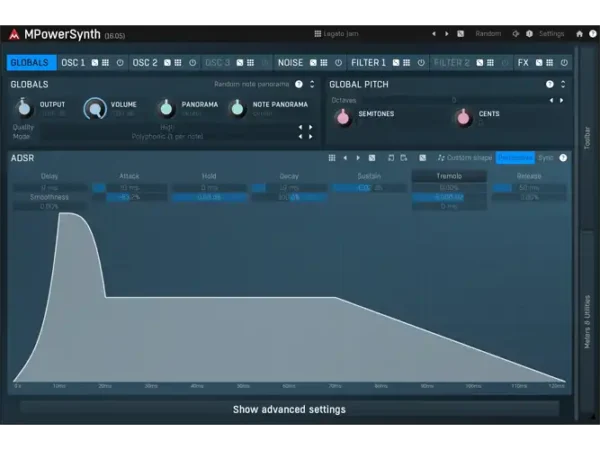Open ADSR help question mark
The width and height of the screenshot is (600, 450).
click(563, 158)
